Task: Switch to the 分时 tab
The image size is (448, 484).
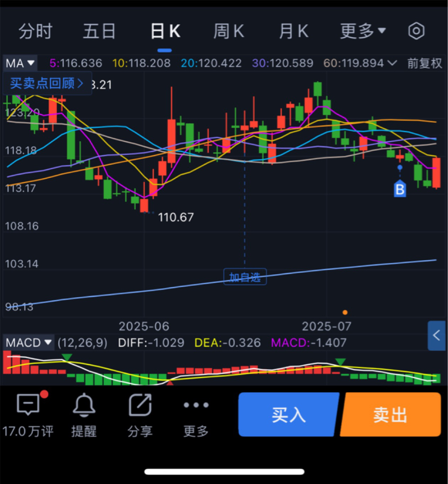Action: (35, 31)
